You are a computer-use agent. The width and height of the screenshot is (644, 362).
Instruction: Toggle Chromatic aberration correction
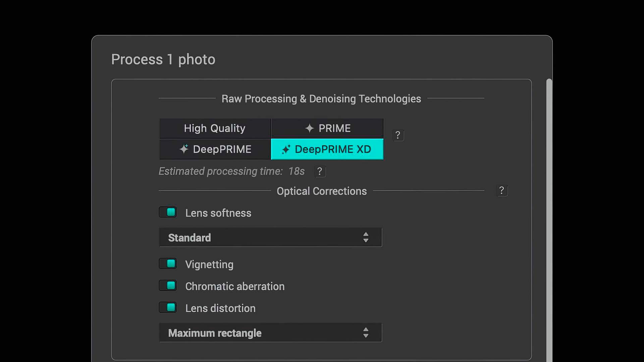[x=168, y=286]
